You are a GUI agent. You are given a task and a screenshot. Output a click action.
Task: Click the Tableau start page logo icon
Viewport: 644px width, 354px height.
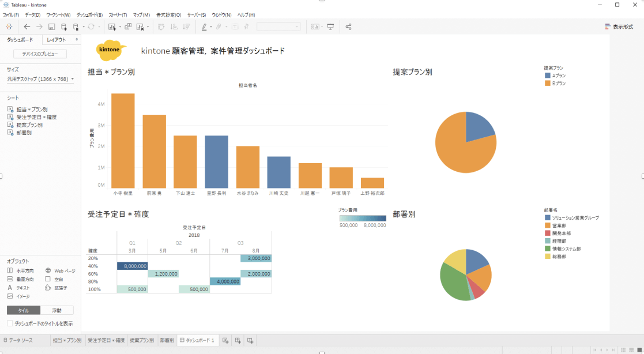[x=9, y=27]
